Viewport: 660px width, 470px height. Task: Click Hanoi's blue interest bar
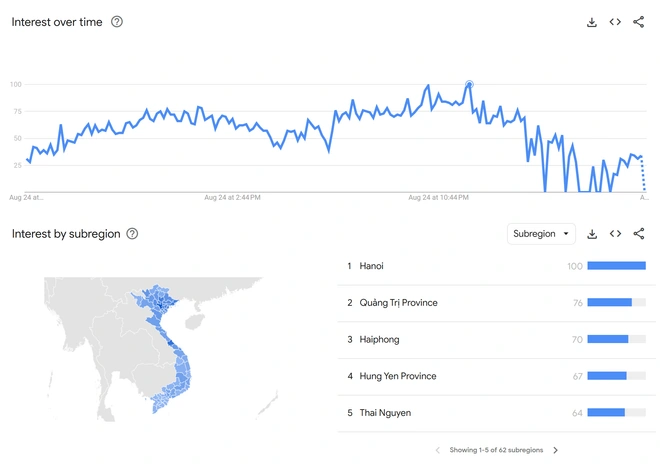(616, 266)
